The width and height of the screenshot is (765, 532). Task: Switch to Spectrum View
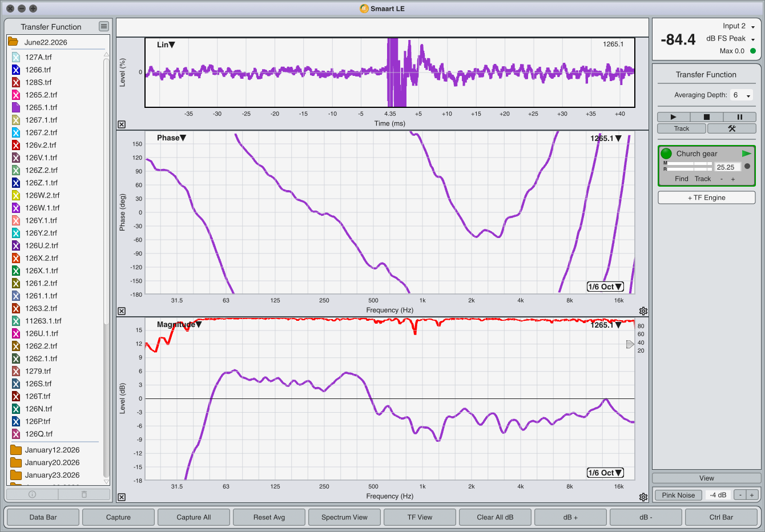[x=344, y=517]
